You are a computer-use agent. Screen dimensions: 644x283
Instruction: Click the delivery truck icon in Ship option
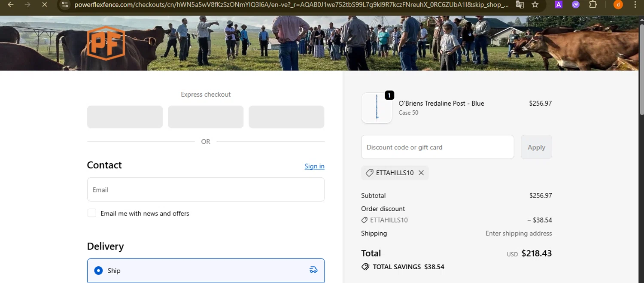[x=313, y=270]
